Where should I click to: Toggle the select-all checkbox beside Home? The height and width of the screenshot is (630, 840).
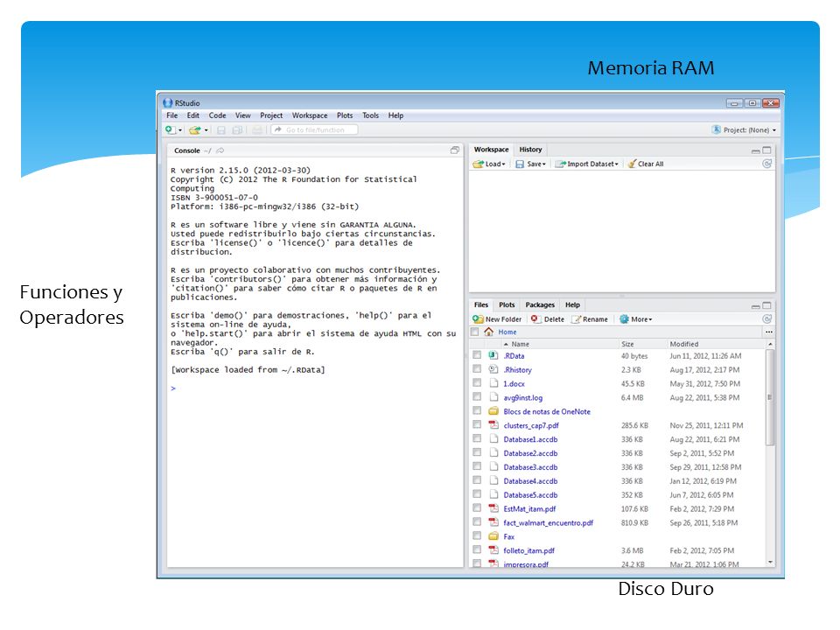[474, 332]
